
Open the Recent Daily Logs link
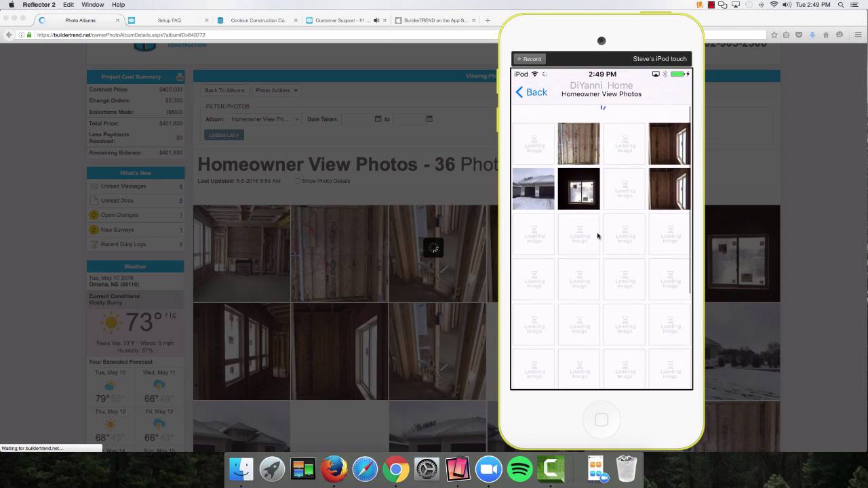[123, 244]
